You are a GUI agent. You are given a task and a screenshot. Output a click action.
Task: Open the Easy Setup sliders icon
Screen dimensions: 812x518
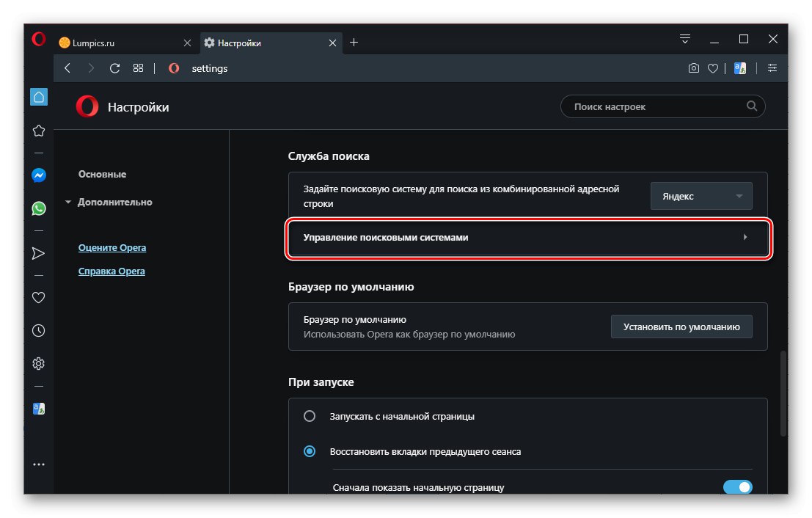tap(772, 68)
